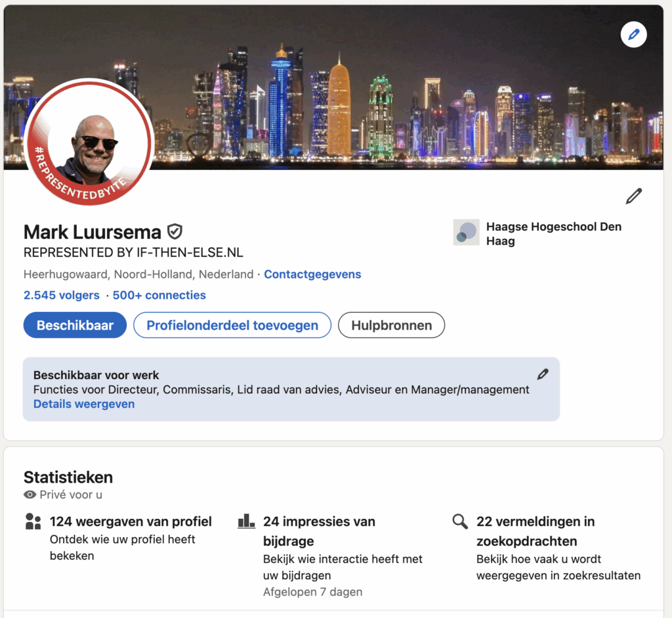Click the bar chart icon for impressions
Viewport: 672px width, 618px height.
tap(246, 521)
